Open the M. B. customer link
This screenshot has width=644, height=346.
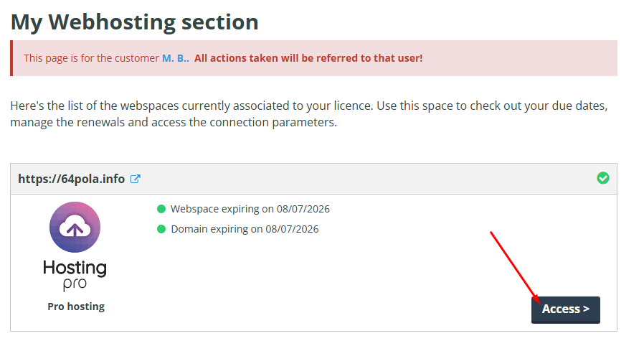click(176, 58)
